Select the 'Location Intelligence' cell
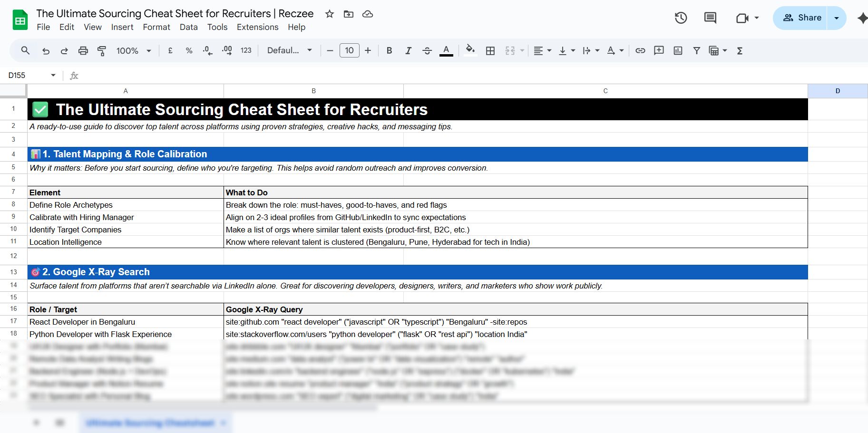This screenshot has width=868, height=433. click(126, 242)
